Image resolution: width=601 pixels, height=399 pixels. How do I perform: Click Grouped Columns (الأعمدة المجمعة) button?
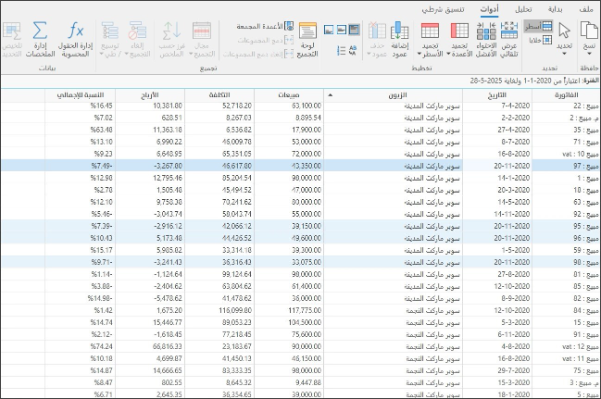(x=265, y=26)
